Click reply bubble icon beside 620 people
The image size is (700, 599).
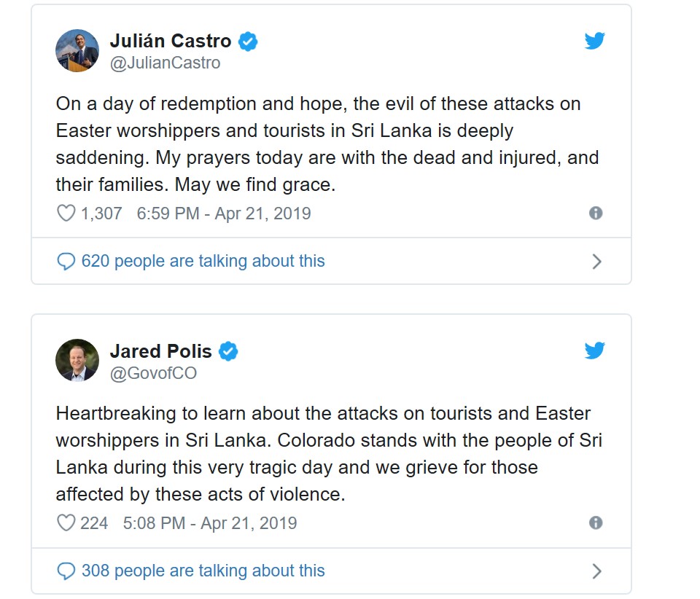(x=66, y=262)
